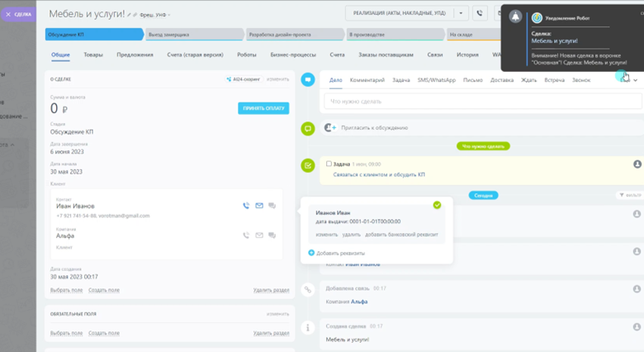Viewport: 644px width, 352px height.
Task: Edit deal title with pencil icon
Action: click(x=129, y=15)
